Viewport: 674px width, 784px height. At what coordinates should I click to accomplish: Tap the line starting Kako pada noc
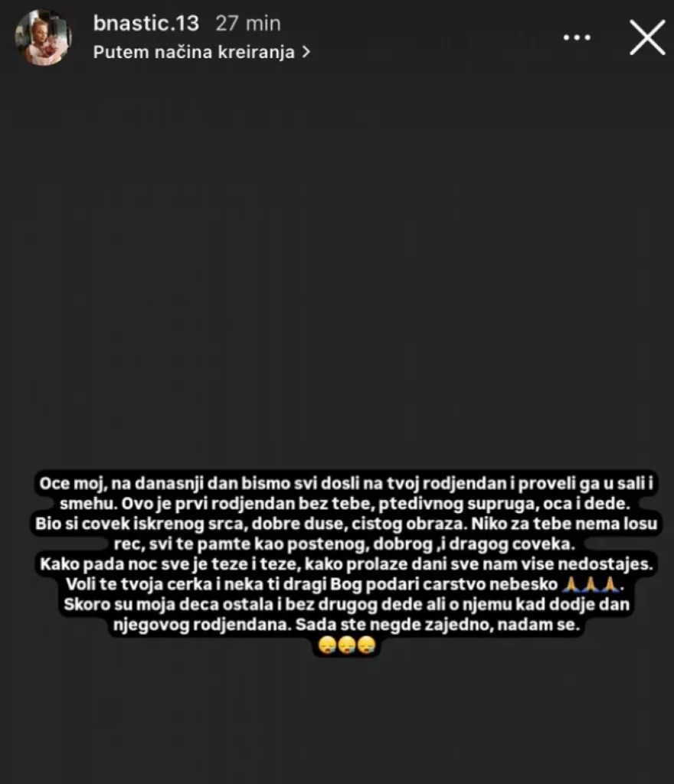346,564
